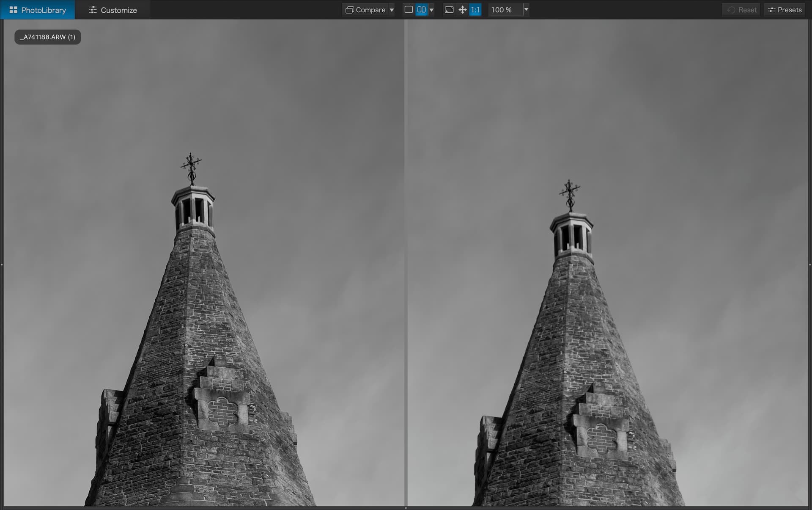Image resolution: width=812 pixels, height=510 pixels.
Task: Select the move/pan tool icon
Action: tap(462, 9)
